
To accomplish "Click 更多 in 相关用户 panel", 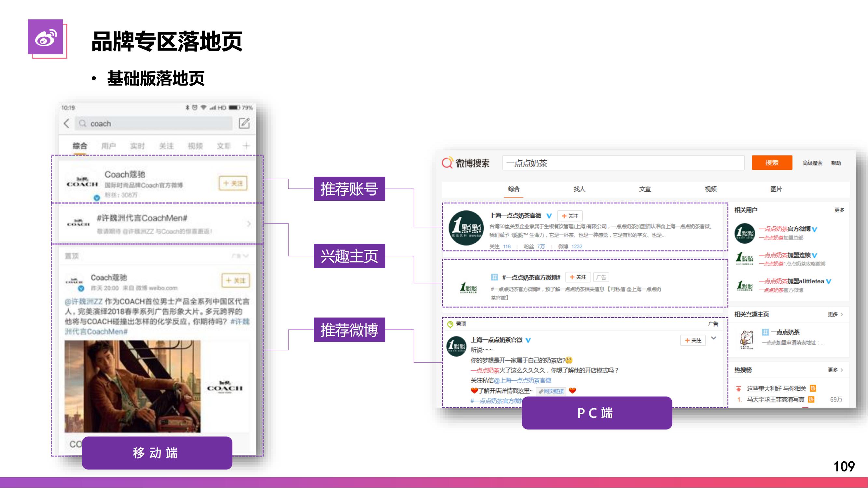I will (839, 210).
